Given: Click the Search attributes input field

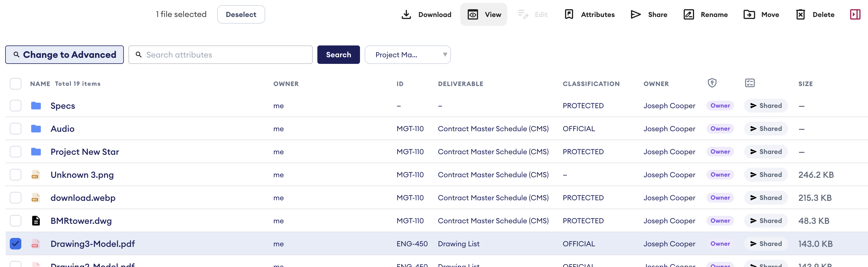Looking at the screenshot, I should (x=220, y=55).
